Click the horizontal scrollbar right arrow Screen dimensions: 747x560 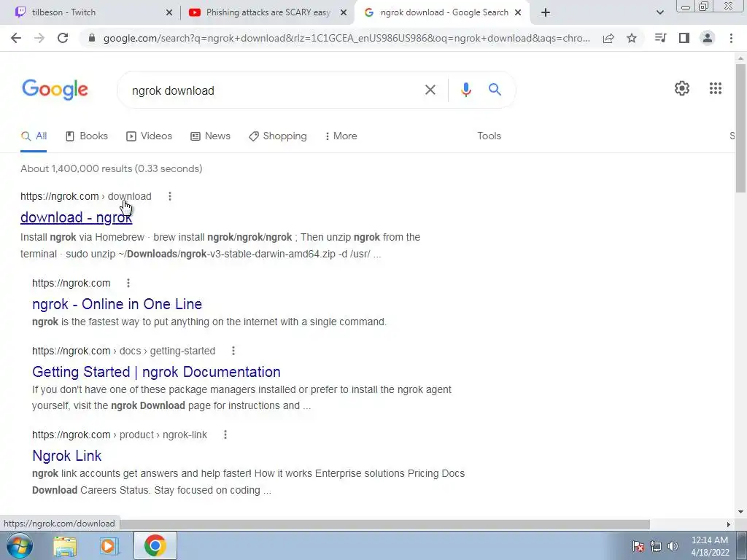pyautogui.click(x=729, y=524)
